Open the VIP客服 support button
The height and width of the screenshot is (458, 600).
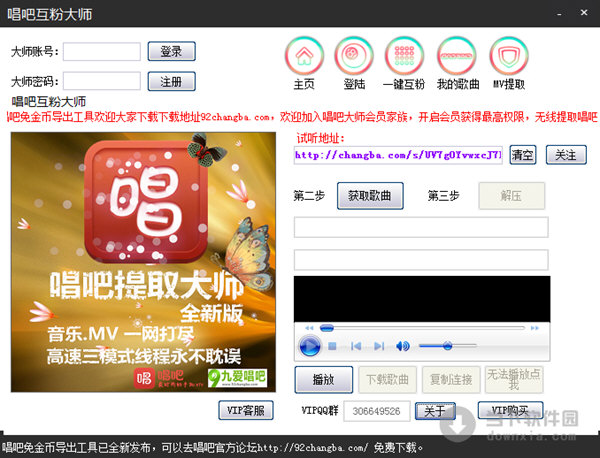click(246, 411)
